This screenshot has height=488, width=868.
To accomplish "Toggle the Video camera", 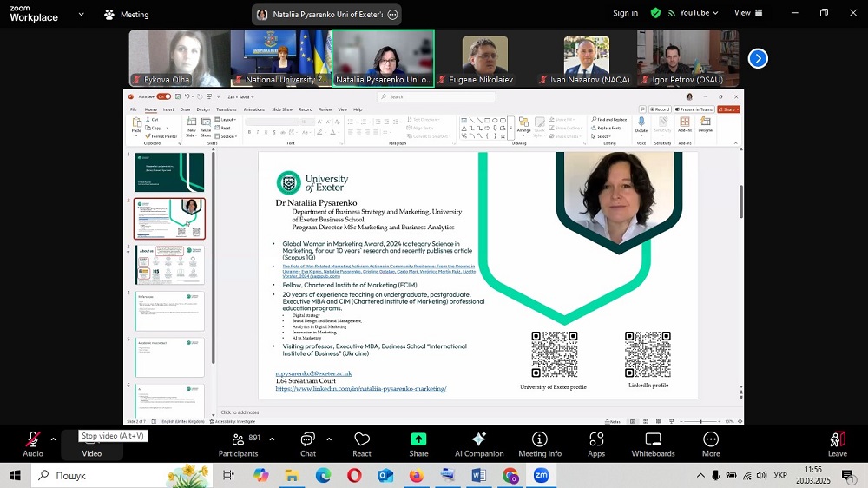I will click(91, 444).
